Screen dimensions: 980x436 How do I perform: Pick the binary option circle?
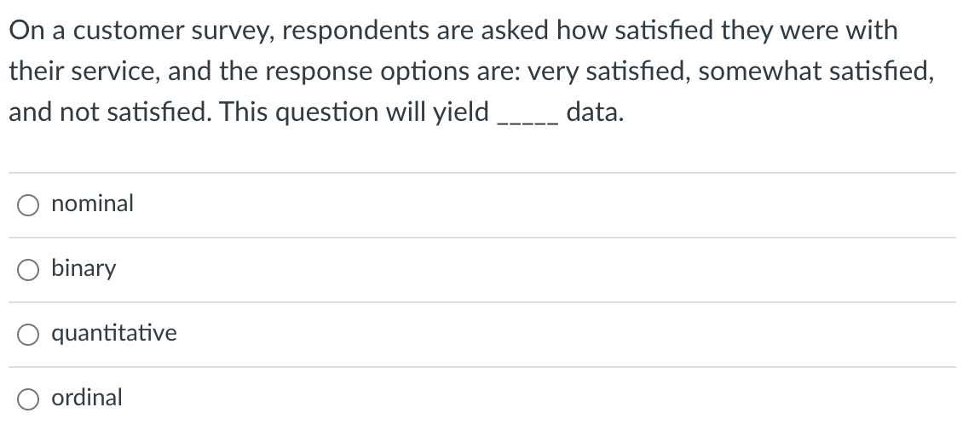pos(28,270)
